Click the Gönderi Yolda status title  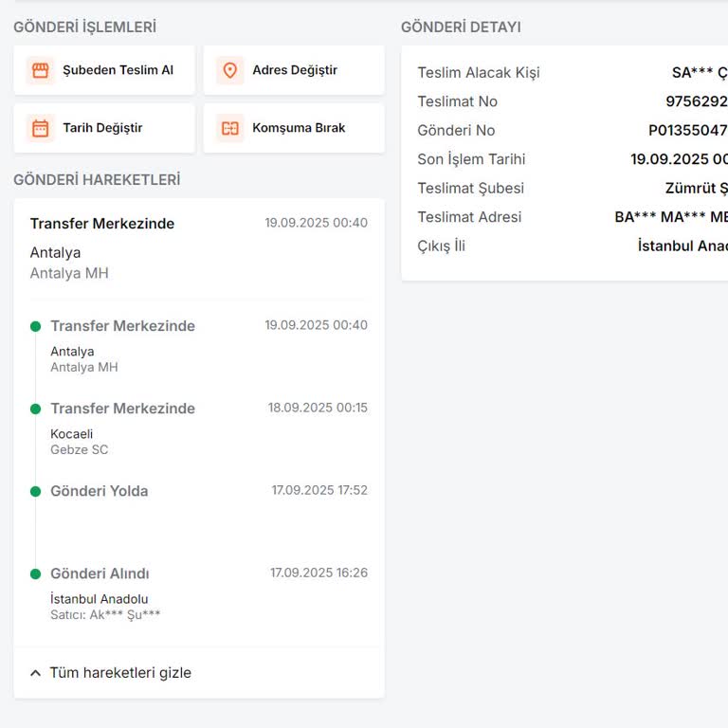pos(100,491)
